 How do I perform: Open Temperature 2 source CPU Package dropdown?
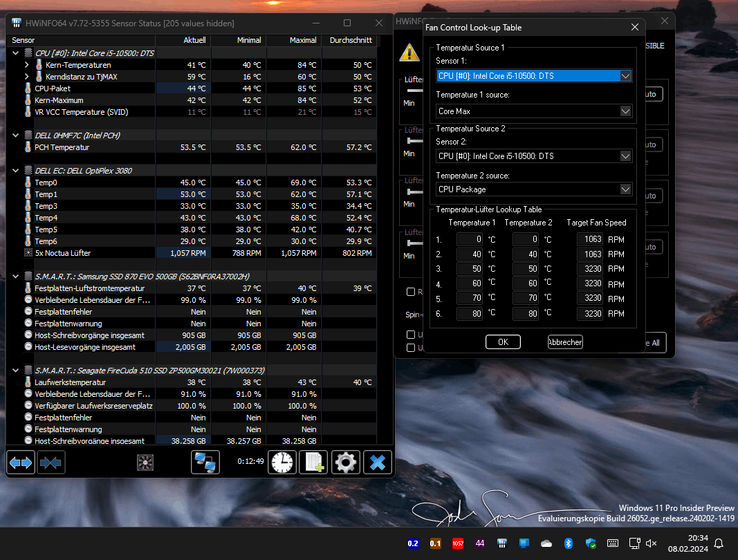click(534, 189)
